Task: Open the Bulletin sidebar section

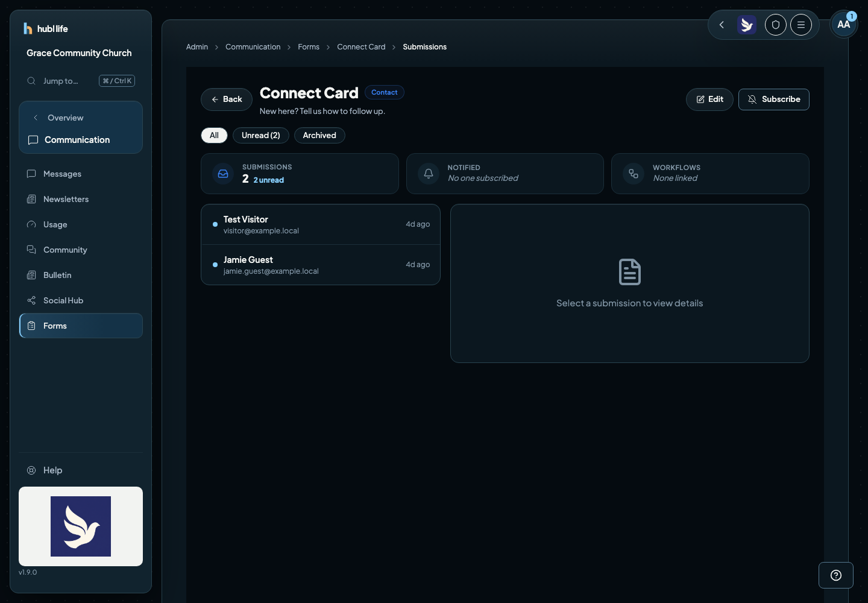Action: tap(81, 275)
